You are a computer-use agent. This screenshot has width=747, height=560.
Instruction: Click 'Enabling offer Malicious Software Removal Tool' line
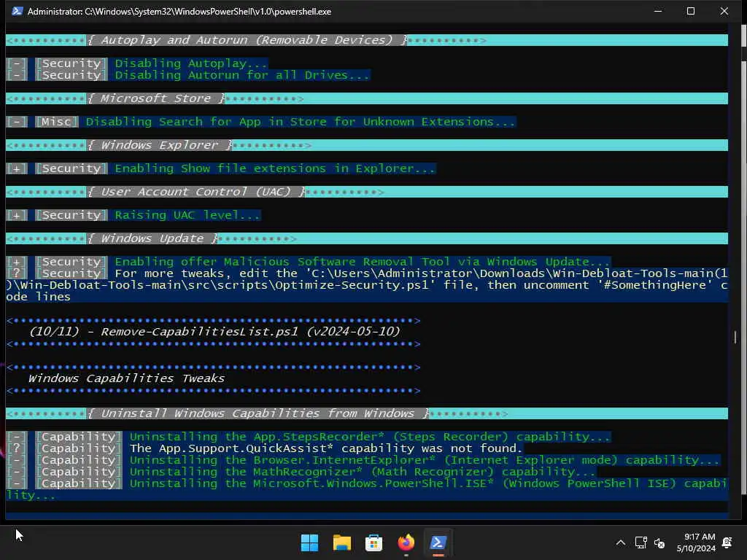coord(362,262)
